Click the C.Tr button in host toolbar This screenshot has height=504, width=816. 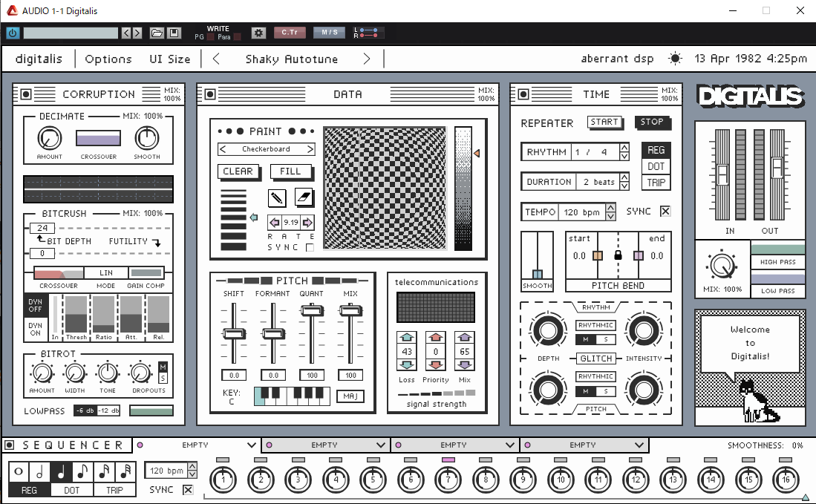290,33
